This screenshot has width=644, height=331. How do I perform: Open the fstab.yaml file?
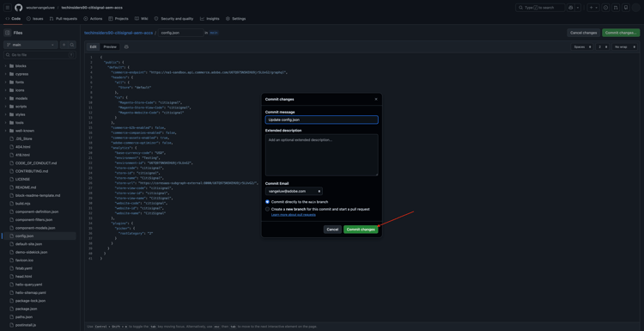(23, 268)
